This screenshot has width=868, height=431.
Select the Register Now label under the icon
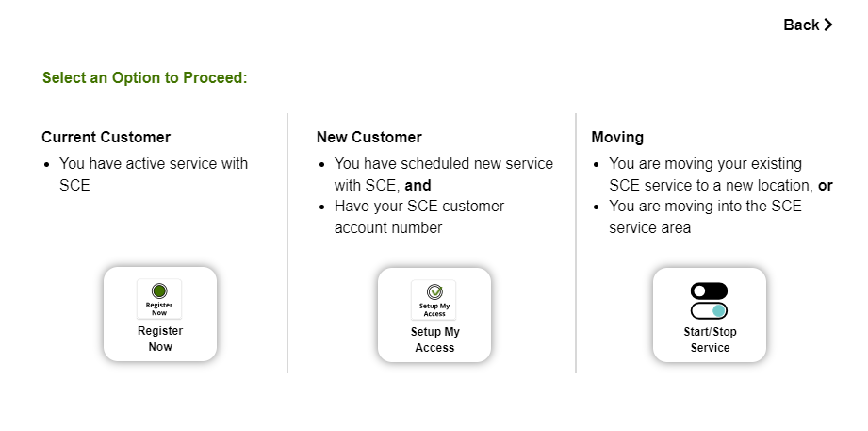tap(160, 339)
